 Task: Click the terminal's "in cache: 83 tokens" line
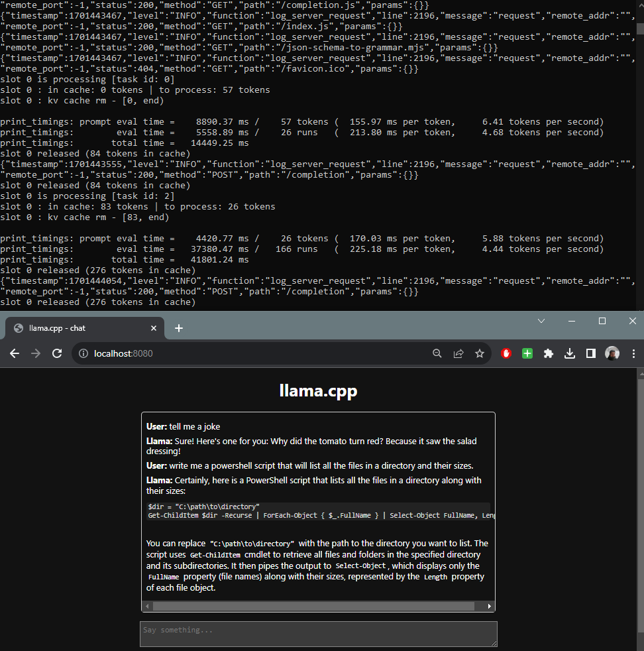click(137, 206)
